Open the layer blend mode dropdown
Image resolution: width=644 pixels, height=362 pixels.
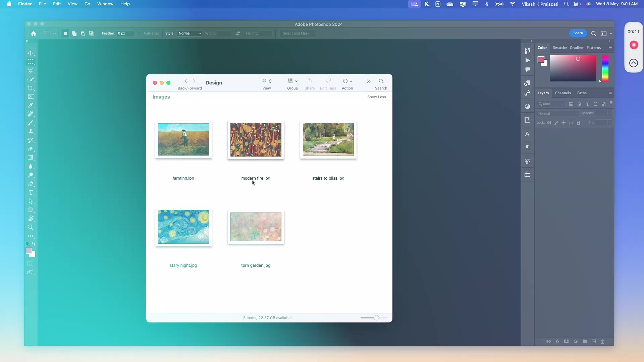point(557,113)
